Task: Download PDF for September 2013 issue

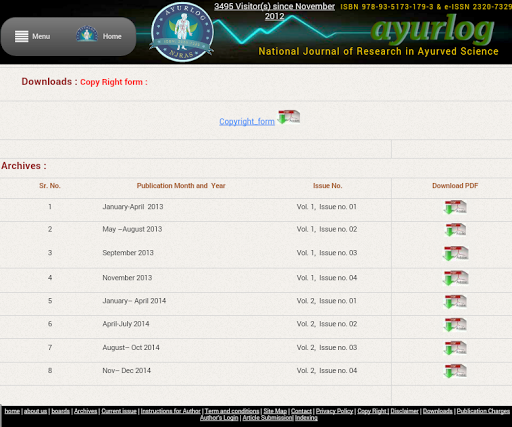Action: click(x=455, y=253)
